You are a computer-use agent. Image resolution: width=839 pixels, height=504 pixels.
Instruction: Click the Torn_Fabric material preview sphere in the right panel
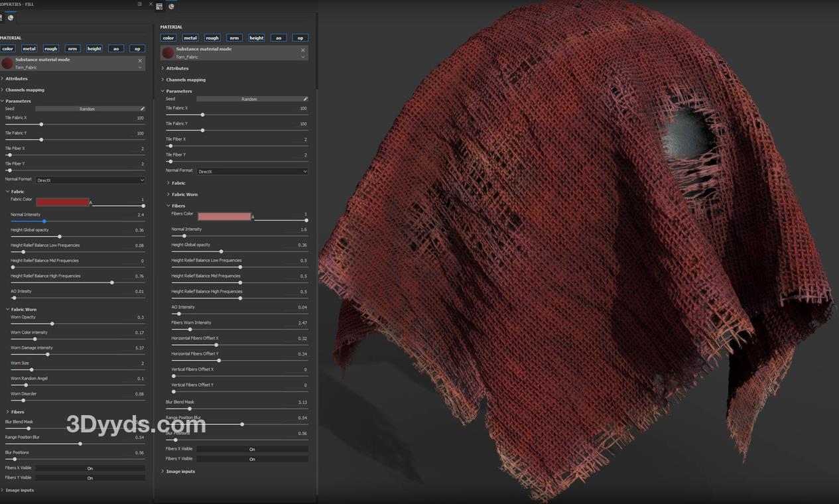click(x=168, y=53)
